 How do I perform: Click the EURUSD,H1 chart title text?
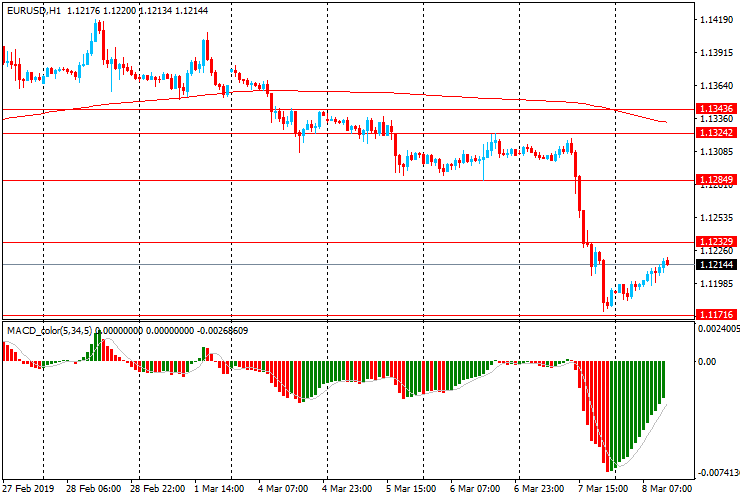point(34,10)
